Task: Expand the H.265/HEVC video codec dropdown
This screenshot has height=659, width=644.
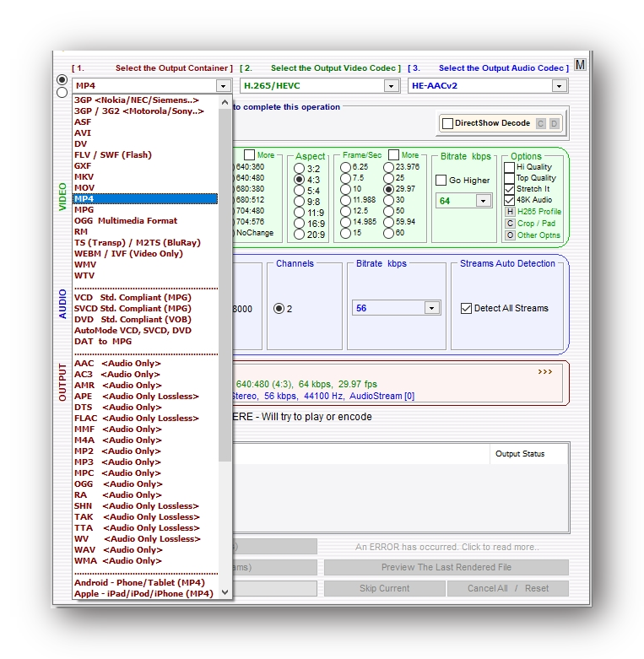Action: [x=391, y=86]
